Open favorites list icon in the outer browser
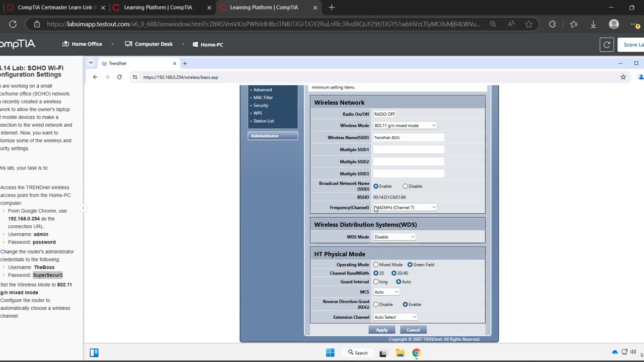Viewport: 644px width, 362px height. [x=574, y=24]
